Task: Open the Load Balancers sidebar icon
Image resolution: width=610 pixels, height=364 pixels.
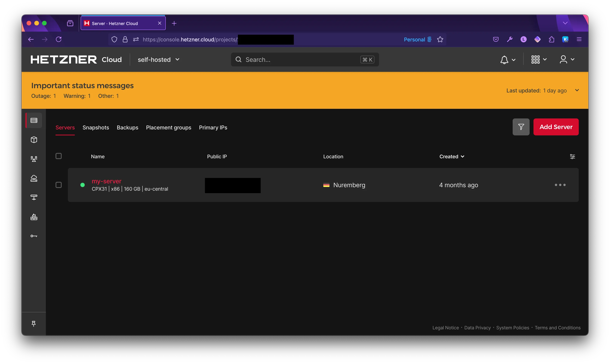Action: tap(34, 159)
